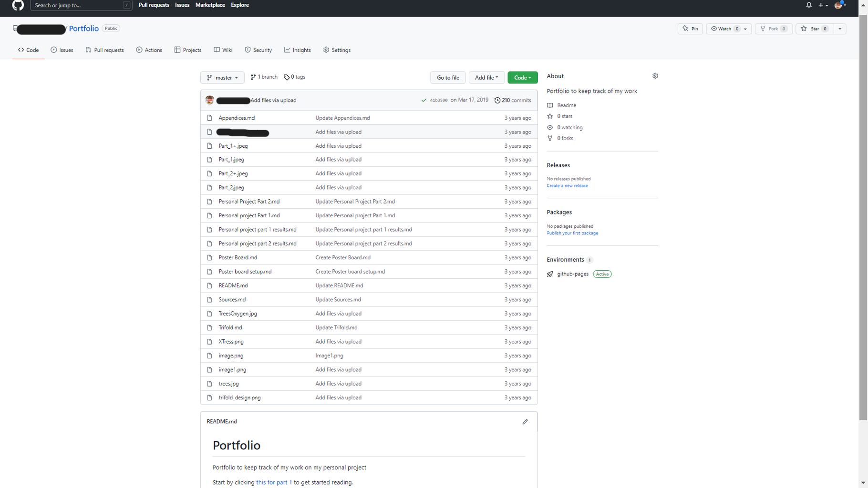Viewport: 868px width, 488px height.
Task: Open the notifications bell icon
Action: [x=808, y=5]
